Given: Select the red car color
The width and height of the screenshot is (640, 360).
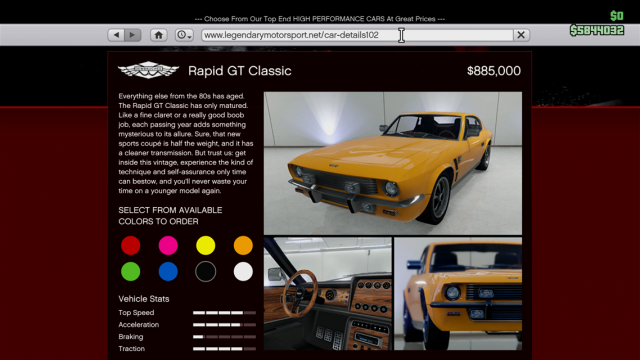Looking at the screenshot, I should click(131, 245).
